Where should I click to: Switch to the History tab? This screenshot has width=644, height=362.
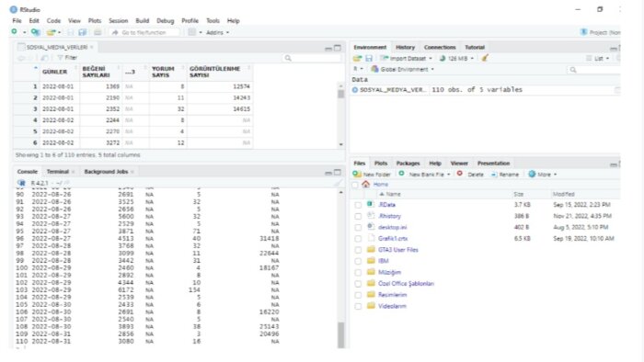[x=406, y=47]
